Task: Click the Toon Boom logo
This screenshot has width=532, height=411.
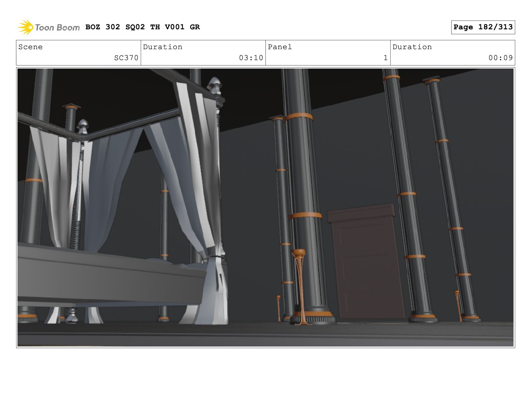Action: pyautogui.click(x=49, y=27)
